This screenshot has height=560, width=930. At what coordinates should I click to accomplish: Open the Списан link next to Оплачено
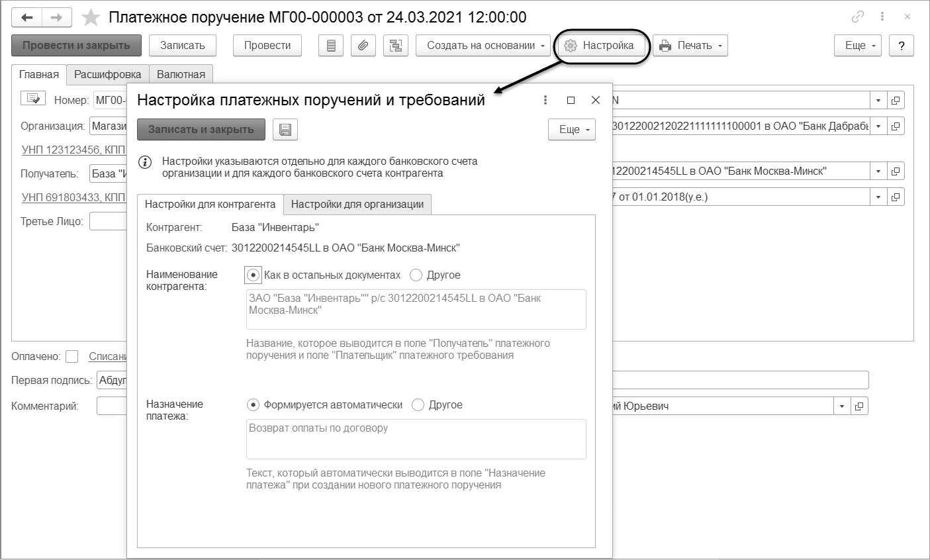pos(107,356)
